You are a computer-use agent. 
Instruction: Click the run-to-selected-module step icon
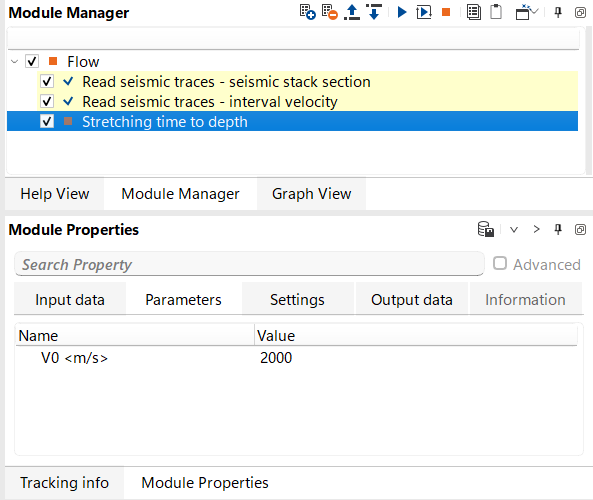point(424,12)
